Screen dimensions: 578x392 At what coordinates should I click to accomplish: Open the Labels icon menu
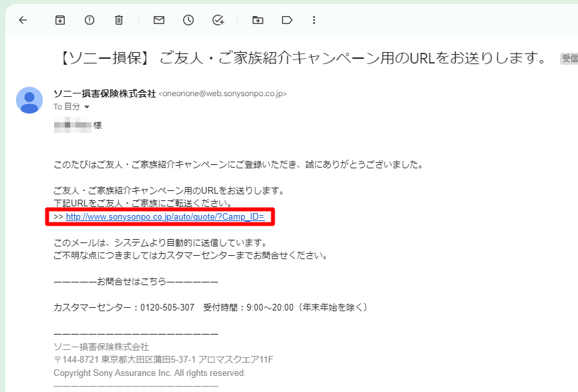(287, 20)
